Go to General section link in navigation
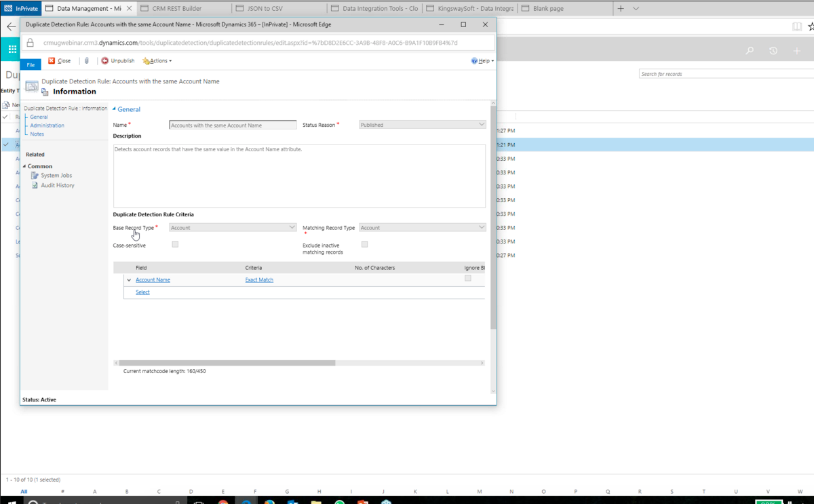The image size is (814, 504). (x=39, y=117)
